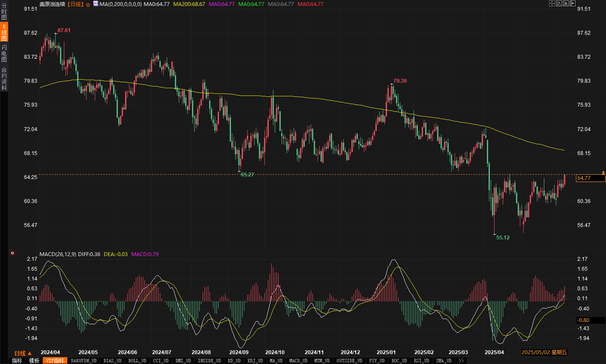Click the red target icon beside the MACD panel
This screenshot has width=606, height=364.
click(12, 253)
